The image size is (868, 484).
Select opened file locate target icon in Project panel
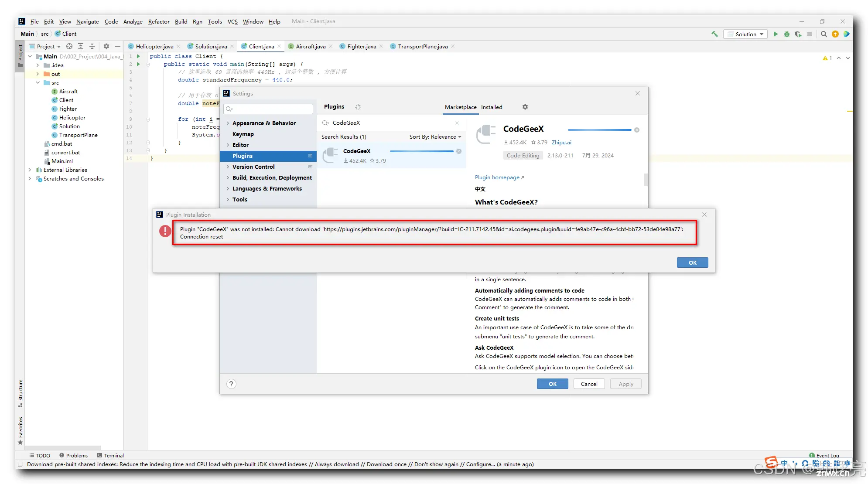[69, 46]
